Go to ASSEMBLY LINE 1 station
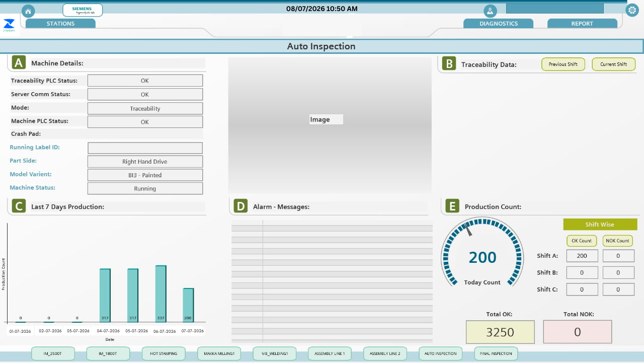 point(330,353)
